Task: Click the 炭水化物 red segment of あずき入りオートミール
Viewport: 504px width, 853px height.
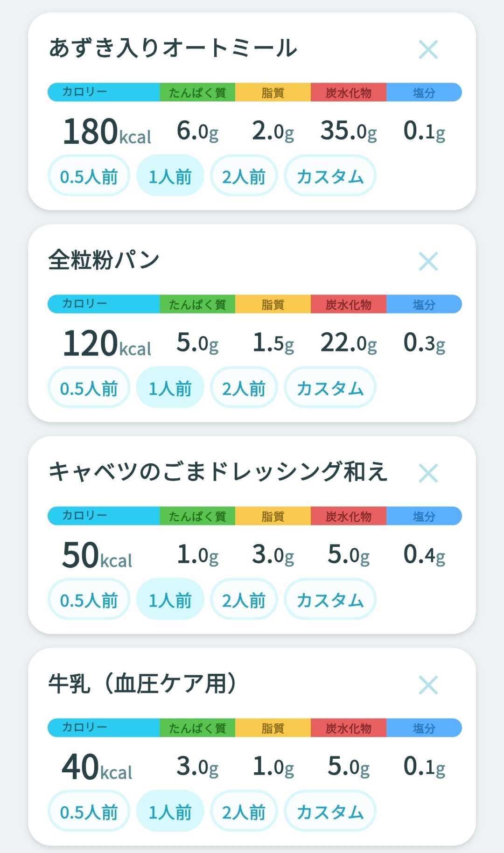Action: coord(349,92)
